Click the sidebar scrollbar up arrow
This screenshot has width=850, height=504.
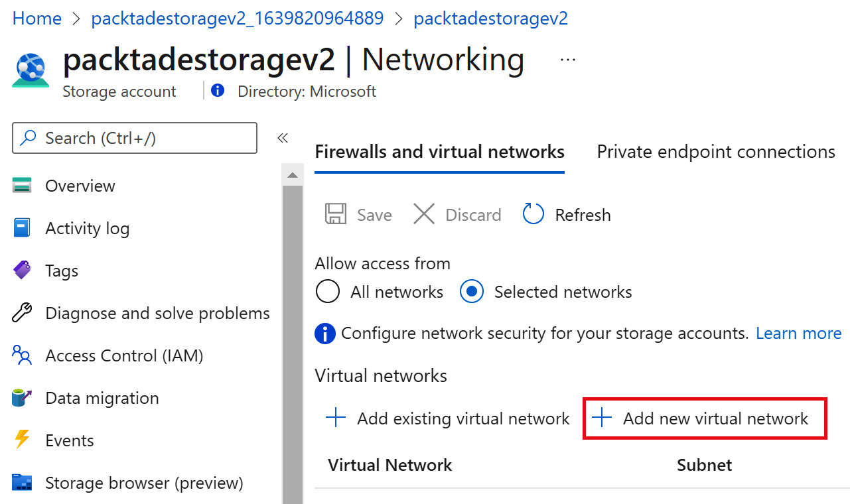pyautogui.click(x=292, y=176)
